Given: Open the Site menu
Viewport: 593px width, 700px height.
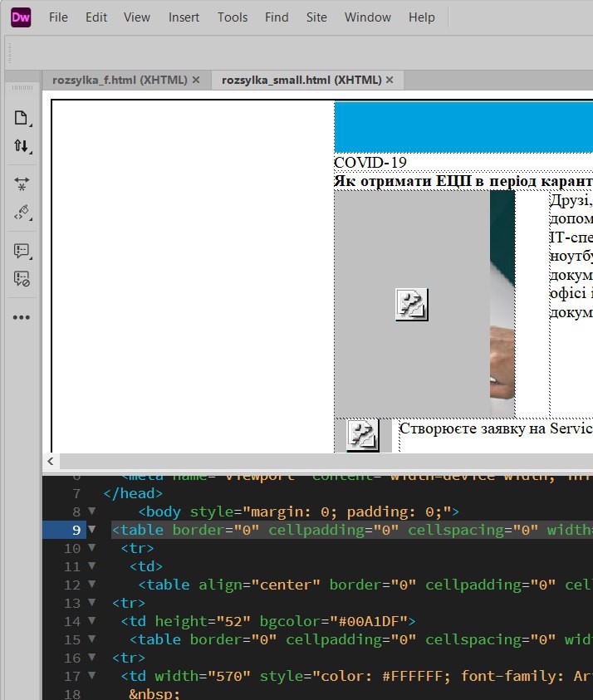Looking at the screenshot, I should tap(316, 17).
